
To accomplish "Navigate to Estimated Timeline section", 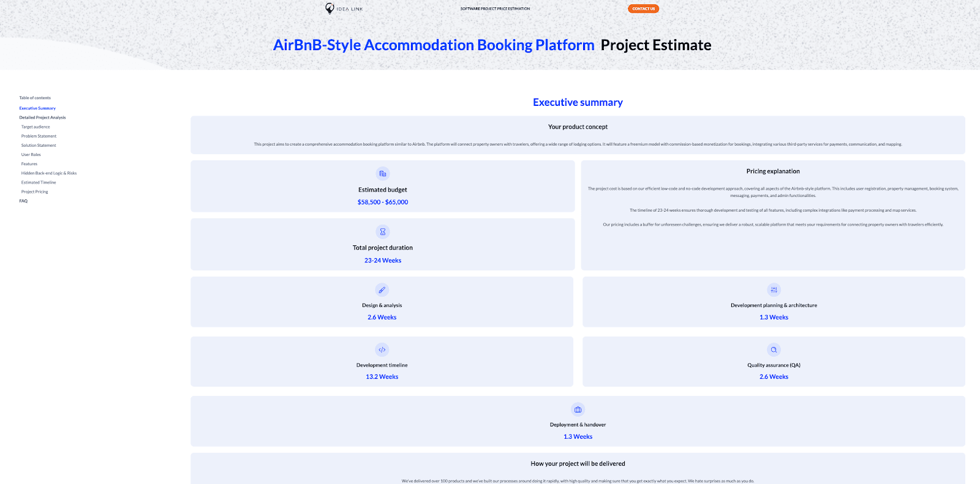I will pyautogui.click(x=39, y=182).
